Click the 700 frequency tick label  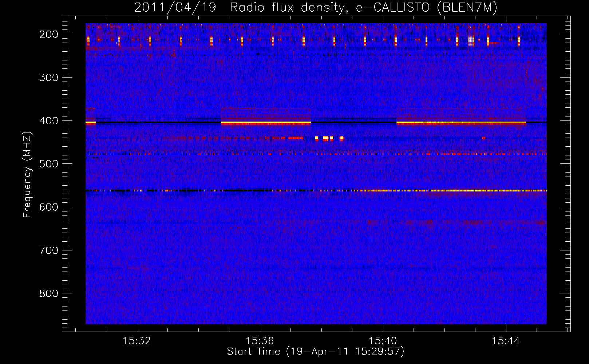pyautogui.click(x=49, y=250)
